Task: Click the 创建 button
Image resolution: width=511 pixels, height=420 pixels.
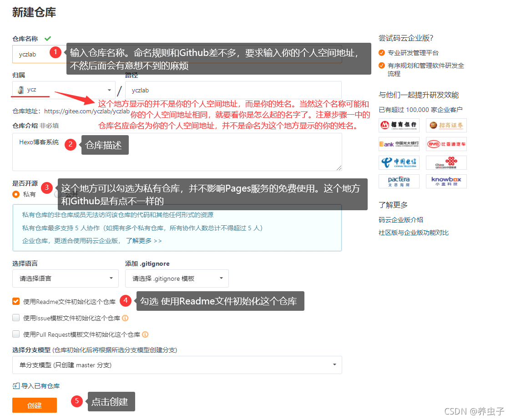Action: [x=34, y=405]
